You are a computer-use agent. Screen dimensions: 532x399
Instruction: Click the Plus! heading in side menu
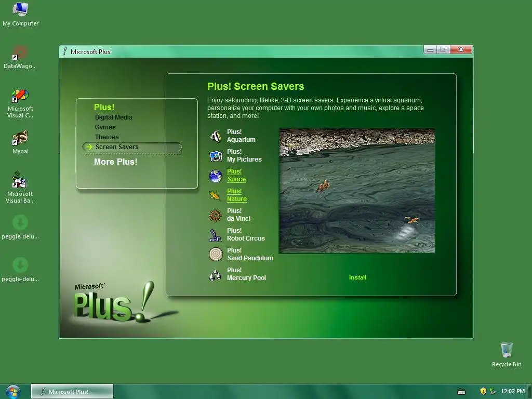pyautogui.click(x=104, y=107)
